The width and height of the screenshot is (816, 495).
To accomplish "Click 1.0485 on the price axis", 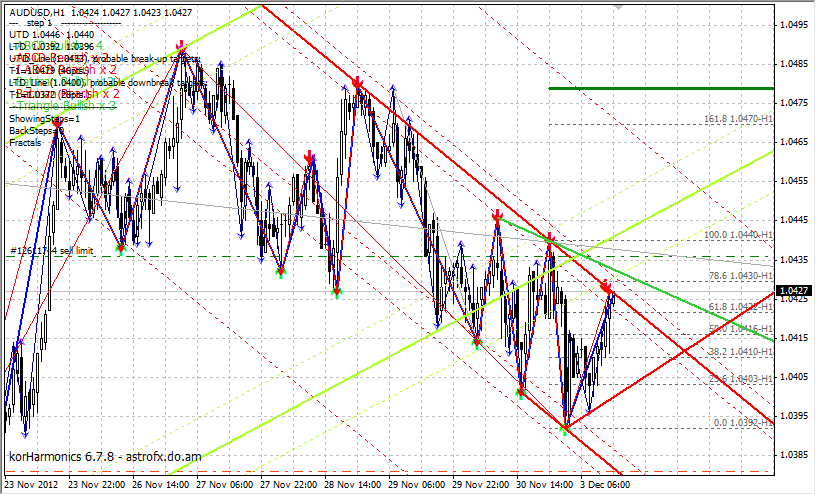I will (795, 64).
